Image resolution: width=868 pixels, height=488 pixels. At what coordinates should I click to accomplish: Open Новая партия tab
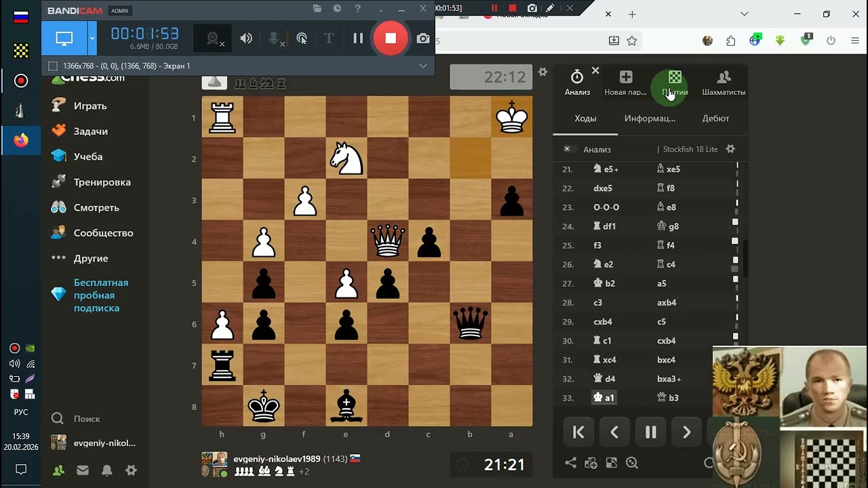(x=625, y=83)
